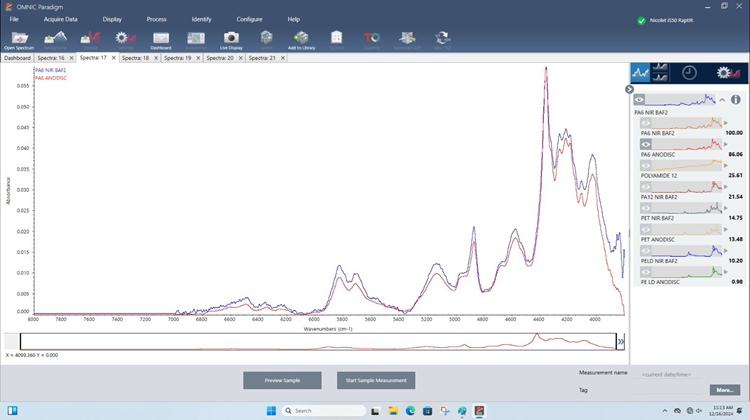Screen dimensions: 750x420
Task: Switch to the Spectra: 18 tab
Action: pyautogui.click(x=135, y=58)
